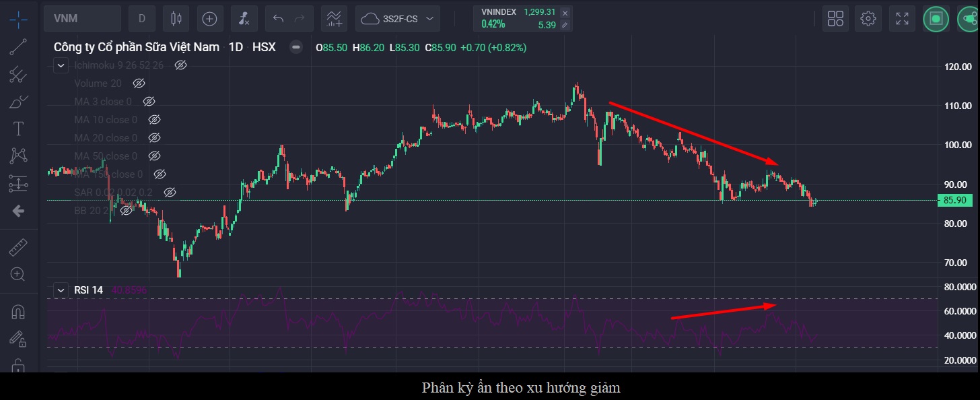
Task: Enable the magnet snap mode
Action: (x=18, y=312)
